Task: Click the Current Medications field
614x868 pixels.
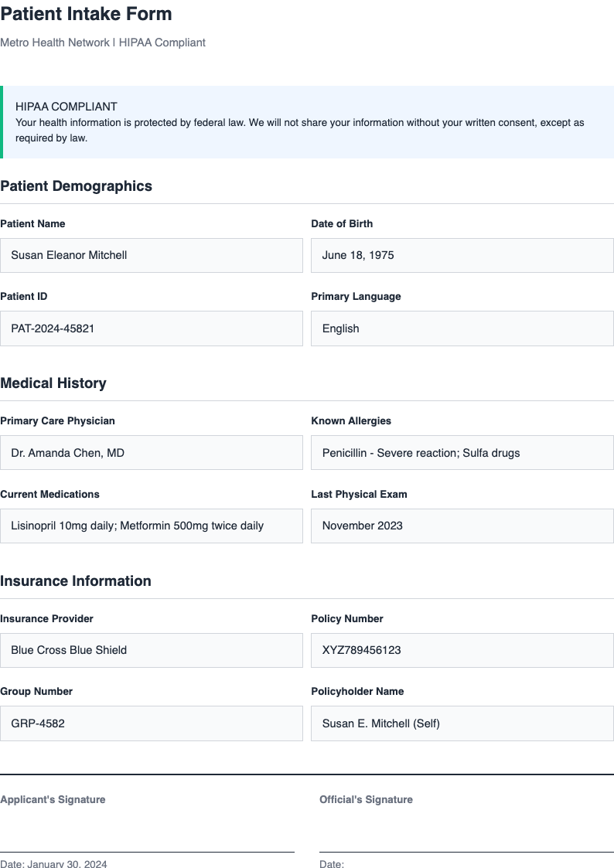Action: click(152, 526)
